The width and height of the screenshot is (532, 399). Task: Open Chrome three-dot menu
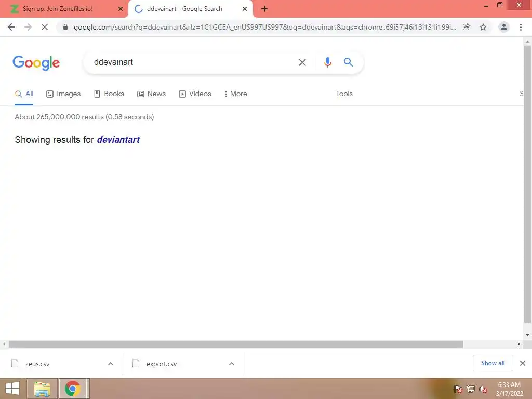[x=521, y=27]
